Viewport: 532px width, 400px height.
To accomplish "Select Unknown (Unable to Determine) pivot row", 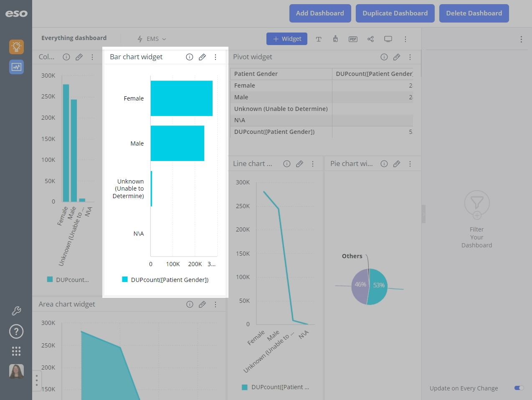I will [x=322, y=109].
